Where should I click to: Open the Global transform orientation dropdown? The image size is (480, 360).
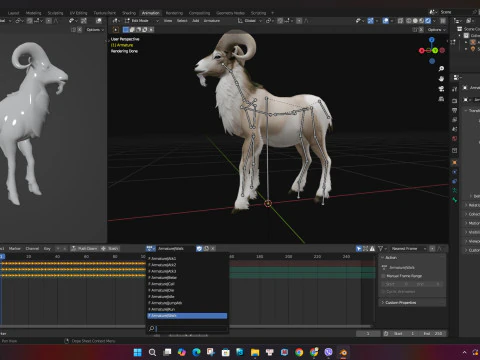click(x=250, y=21)
